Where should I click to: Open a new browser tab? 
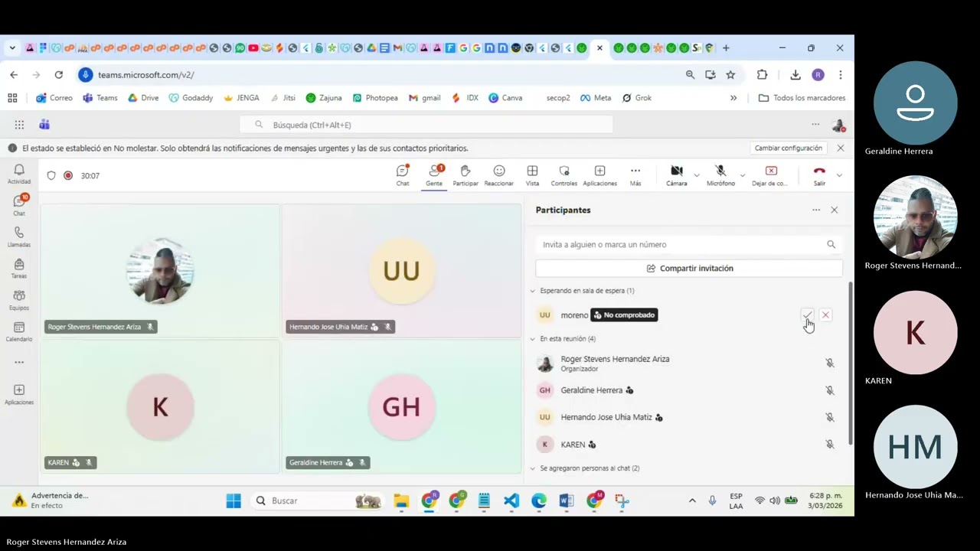pyautogui.click(x=726, y=47)
